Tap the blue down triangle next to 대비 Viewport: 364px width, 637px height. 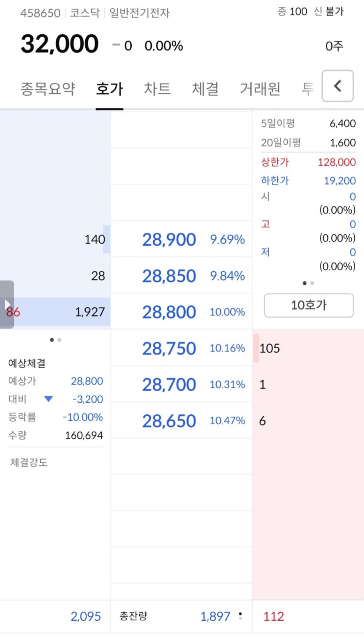pyautogui.click(x=49, y=399)
